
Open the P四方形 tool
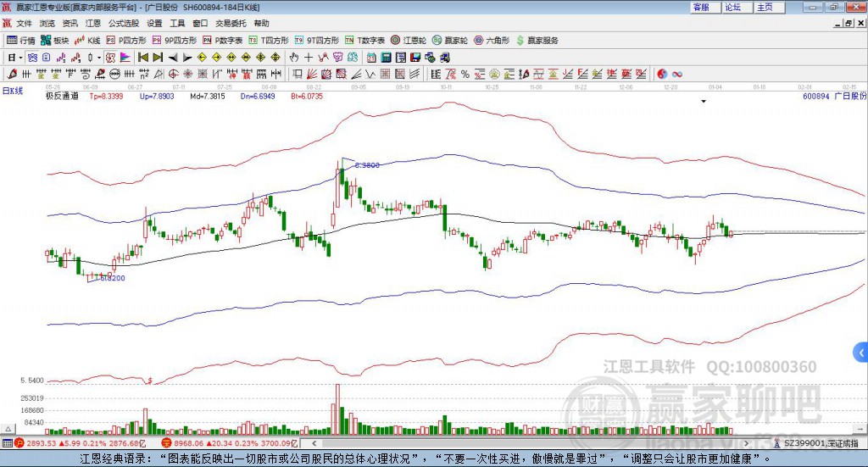[126, 41]
